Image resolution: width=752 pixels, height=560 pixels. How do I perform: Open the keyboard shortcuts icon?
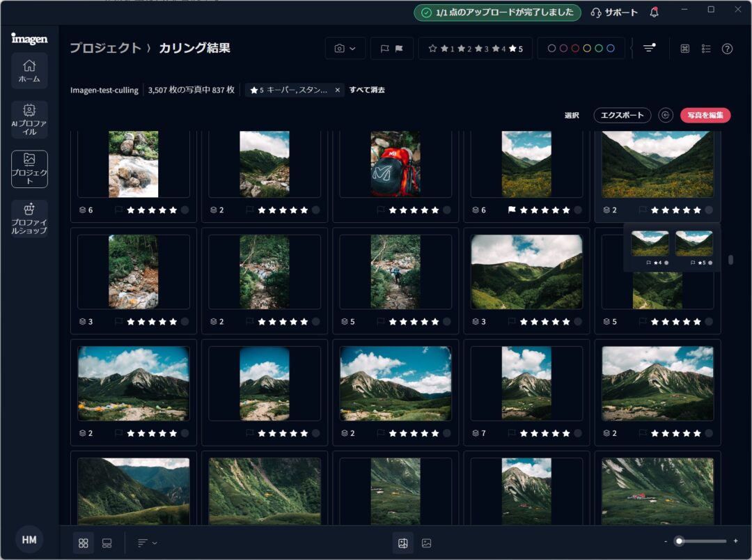[x=685, y=49]
